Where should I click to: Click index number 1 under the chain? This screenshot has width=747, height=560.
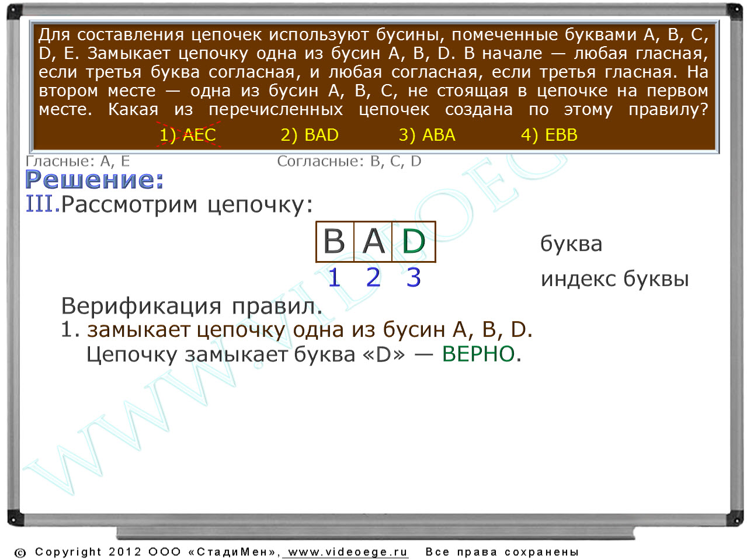coord(334,277)
